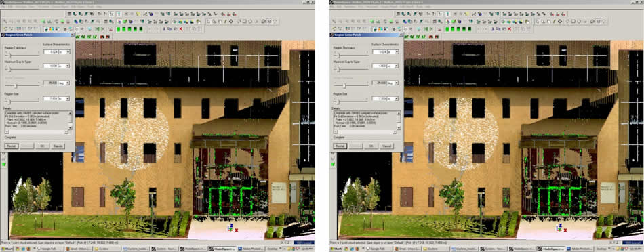Click the red X icon in left window's toolbar

click(181, 29)
